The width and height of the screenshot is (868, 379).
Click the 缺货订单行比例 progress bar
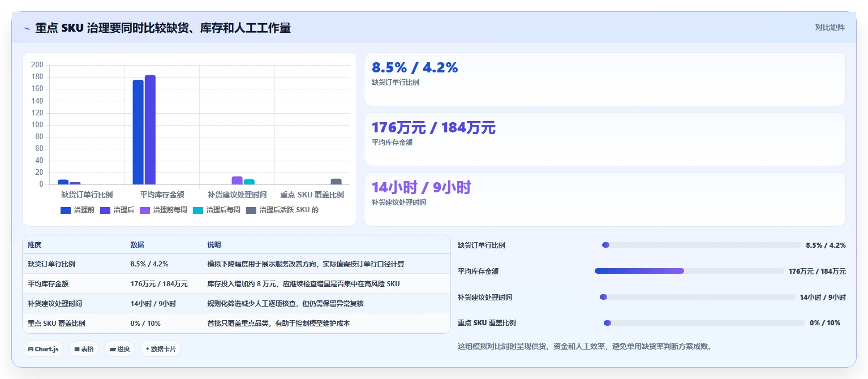(702, 245)
